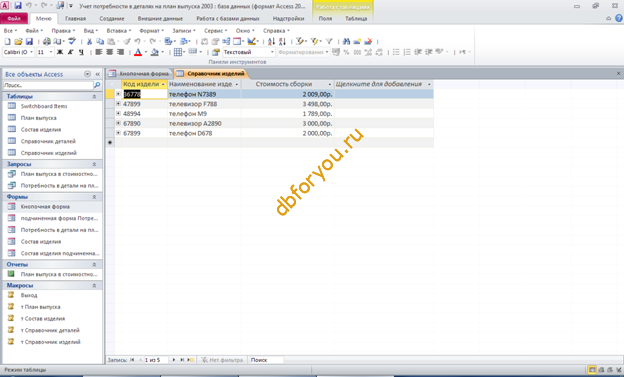This screenshot has width=624, height=377.
Task: Open 'Стоимость сборки' column dropdown arrow
Action: [x=330, y=84]
